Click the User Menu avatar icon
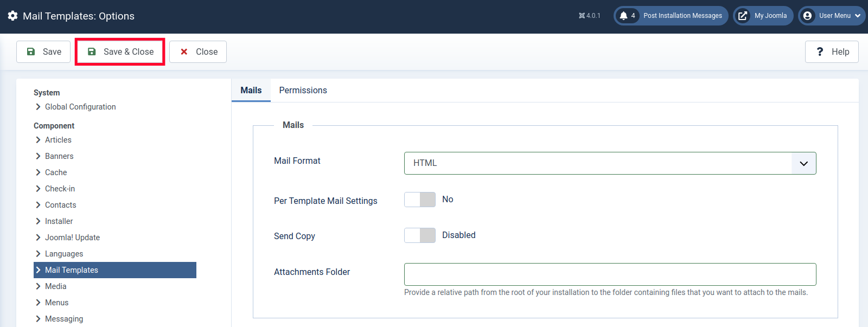The height and width of the screenshot is (327, 868). point(807,16)
